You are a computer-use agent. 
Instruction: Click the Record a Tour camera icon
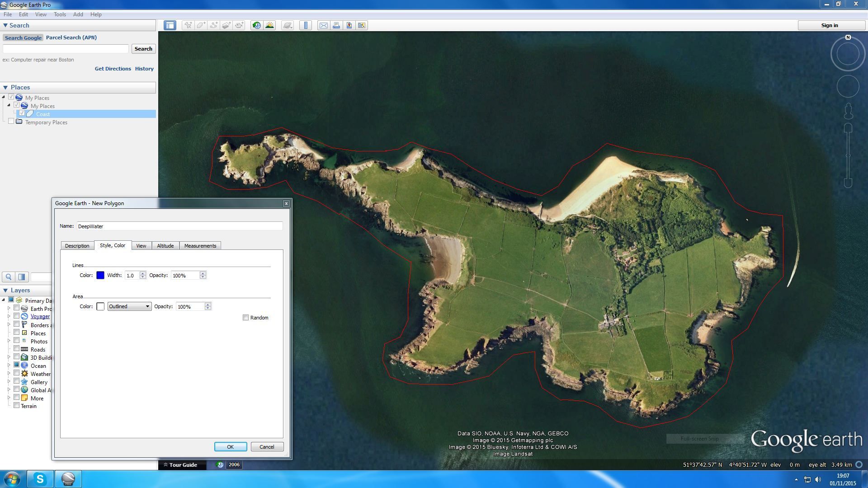pyautogui.click(x=239, y=25)
